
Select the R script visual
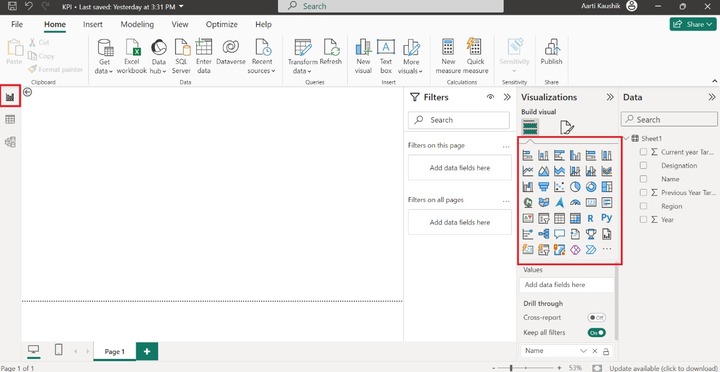(x=591, y=218)
